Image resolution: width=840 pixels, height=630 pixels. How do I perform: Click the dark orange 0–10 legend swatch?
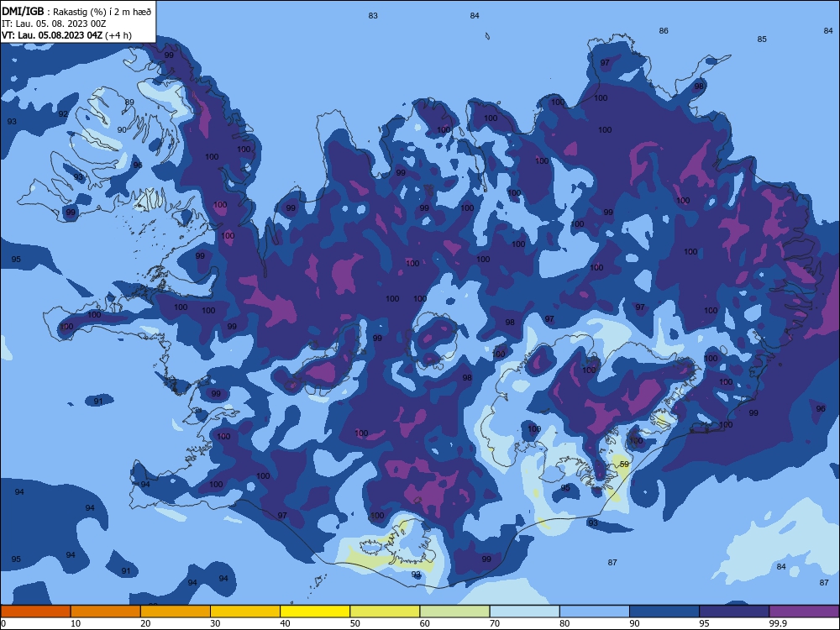[35, 612]
